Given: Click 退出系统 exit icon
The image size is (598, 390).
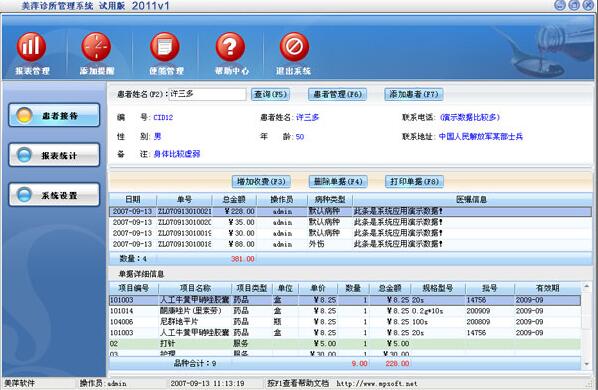Looking at the screenshot, I should point(294,47).
